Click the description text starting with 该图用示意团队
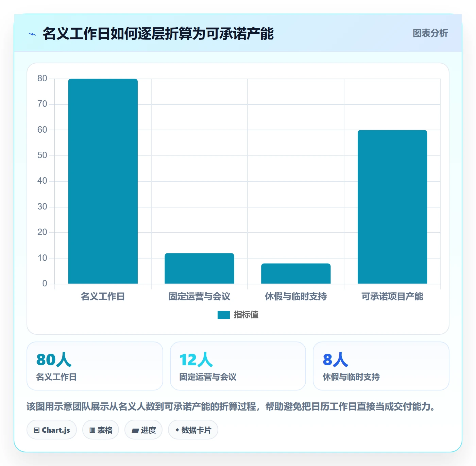This screenshot has width=476, height=466. click(x=231, y=406)
